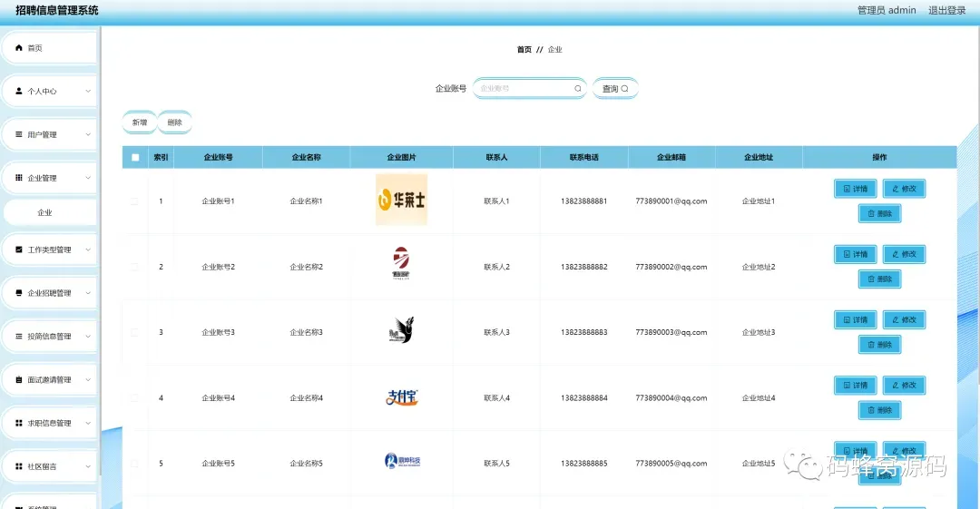The width and height of the screenshot is (980, 509).
Task: Click 管理员 admin in the header
Action: (887, 10)
